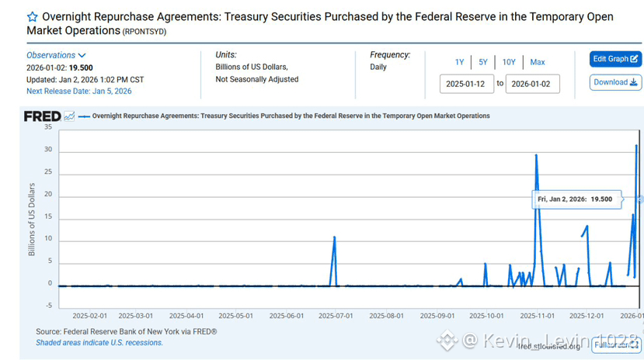Click the end date field 2026-01-02
This screenshot has height=360, width=644.
pos(532,83)
